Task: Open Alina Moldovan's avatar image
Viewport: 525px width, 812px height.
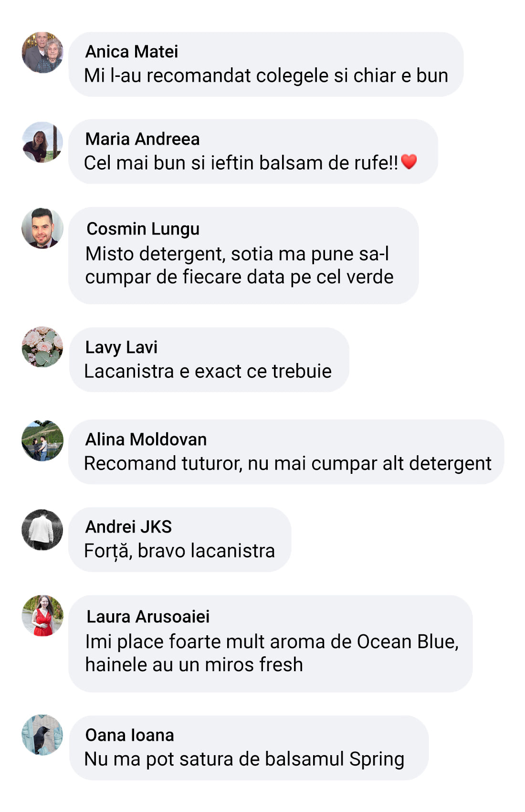Action: pyautogui.click(x=42, y=440)
